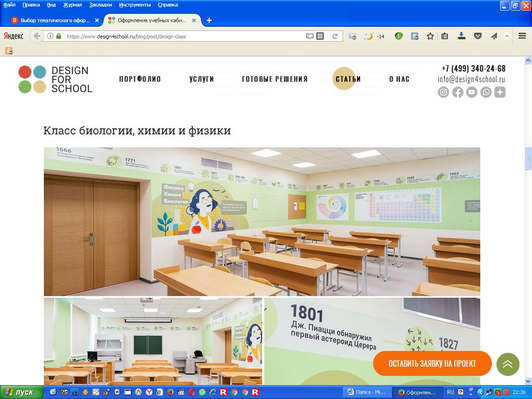Click the green circle "1" extension icon

click(399, 36)
